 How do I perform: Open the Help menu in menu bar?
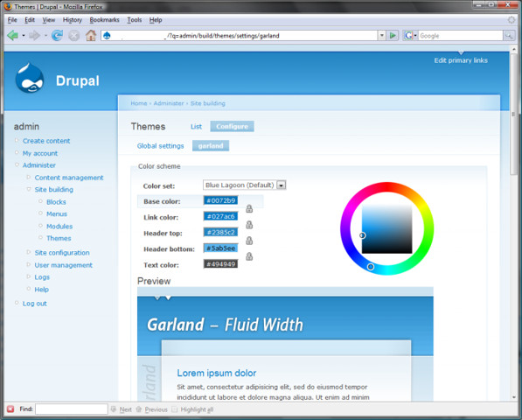tap(156, 20)
